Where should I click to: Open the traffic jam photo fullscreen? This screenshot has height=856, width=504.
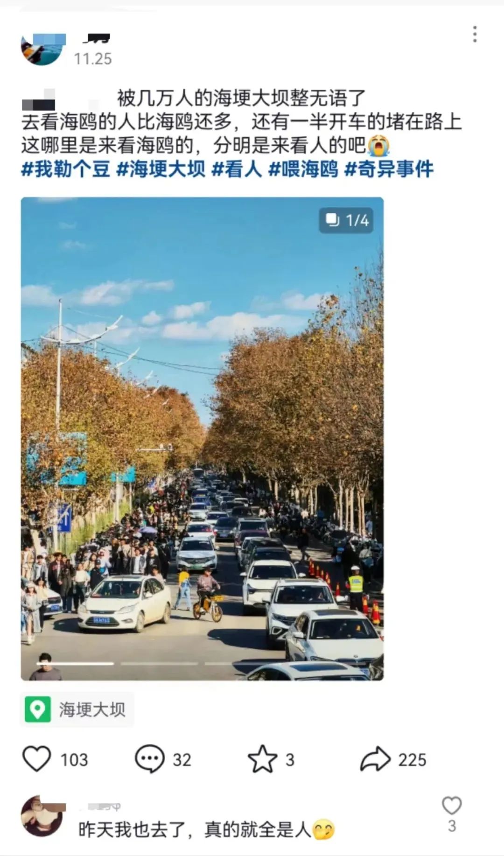pos(202,439)
